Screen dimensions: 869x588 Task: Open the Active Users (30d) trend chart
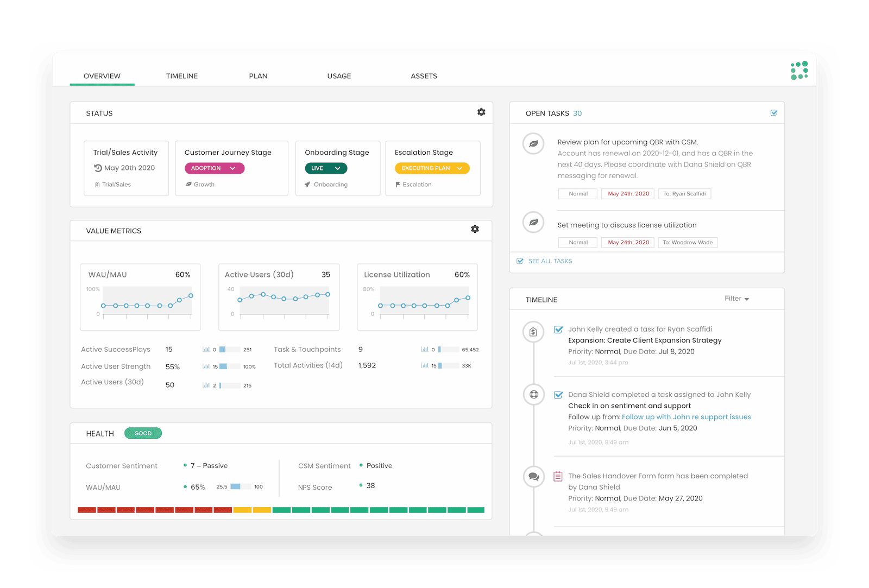click(x=279, y=297)
